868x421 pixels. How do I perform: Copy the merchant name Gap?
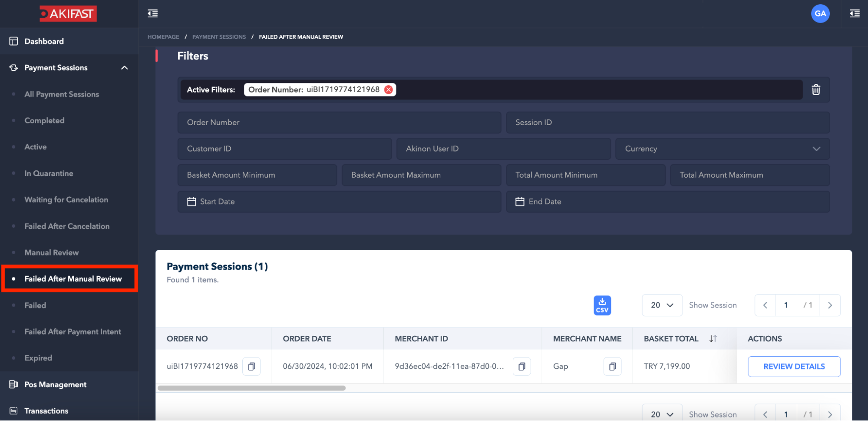pos(612,367)
